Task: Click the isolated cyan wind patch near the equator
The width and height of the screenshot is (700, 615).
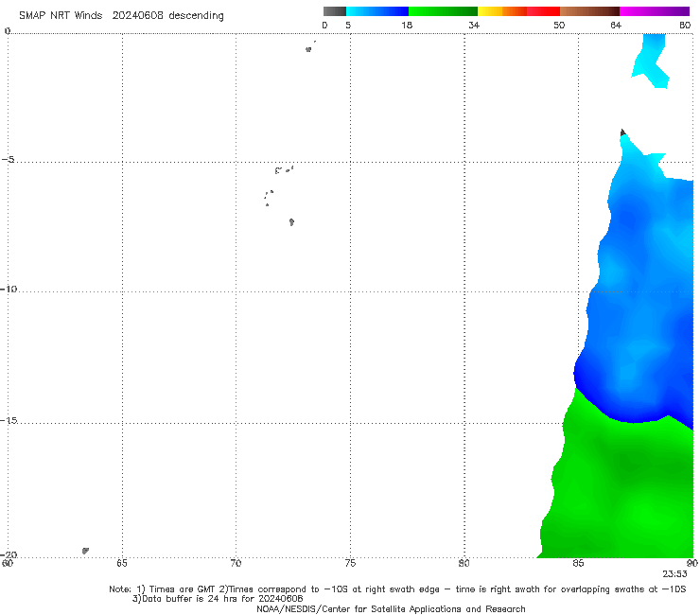Action: click(x=653, y=61)
